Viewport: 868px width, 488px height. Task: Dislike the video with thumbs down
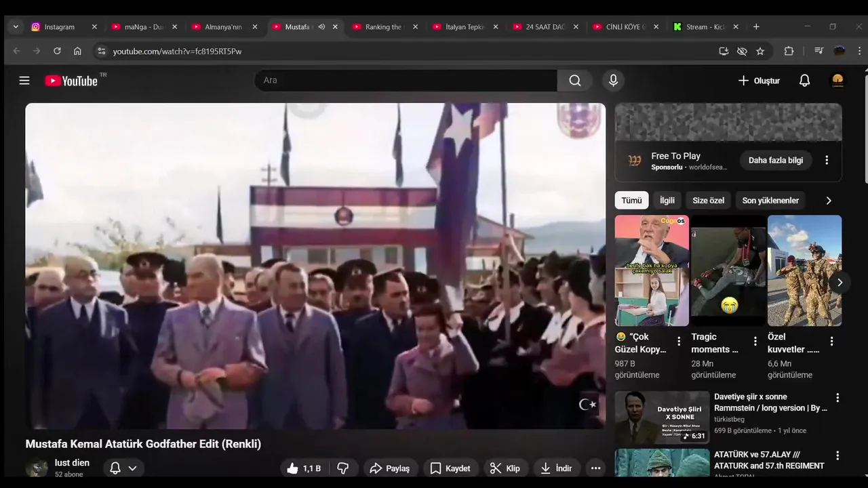pyautogui.click(x=343, y=468)
